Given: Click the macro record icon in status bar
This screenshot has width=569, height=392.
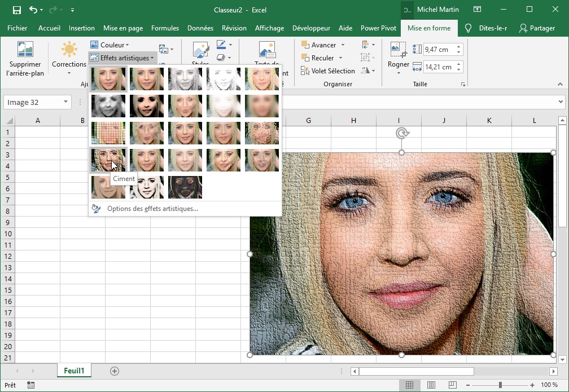Looking at the screenshot, I should coord(30,385).
